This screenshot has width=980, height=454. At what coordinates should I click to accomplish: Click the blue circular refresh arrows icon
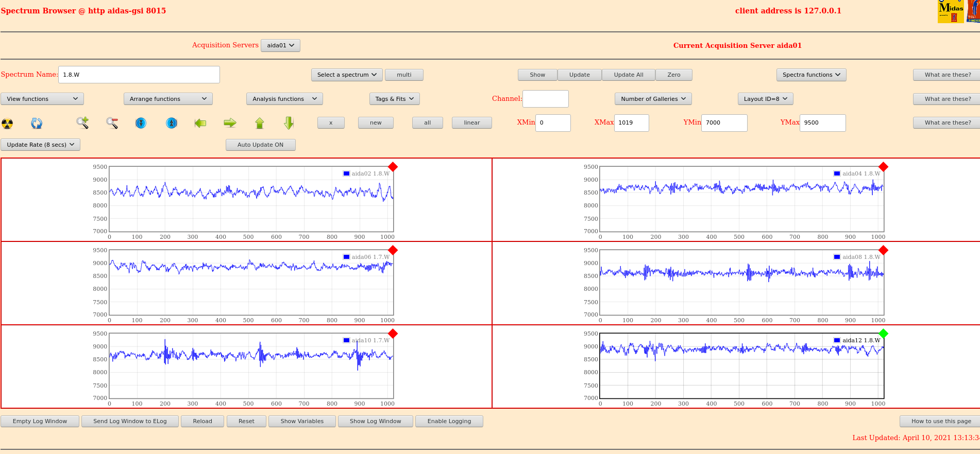tap(37, 123)
